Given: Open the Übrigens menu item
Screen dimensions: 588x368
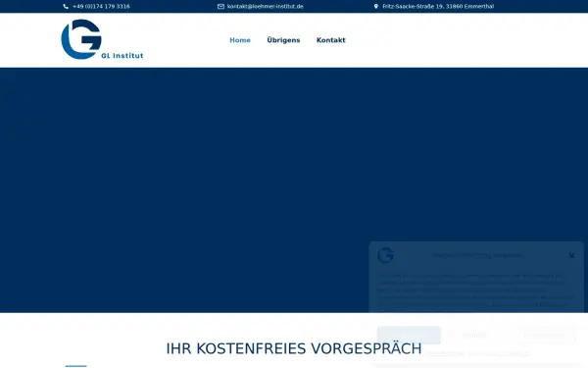Looking at the screenshot, I should [x=283, y=40].
